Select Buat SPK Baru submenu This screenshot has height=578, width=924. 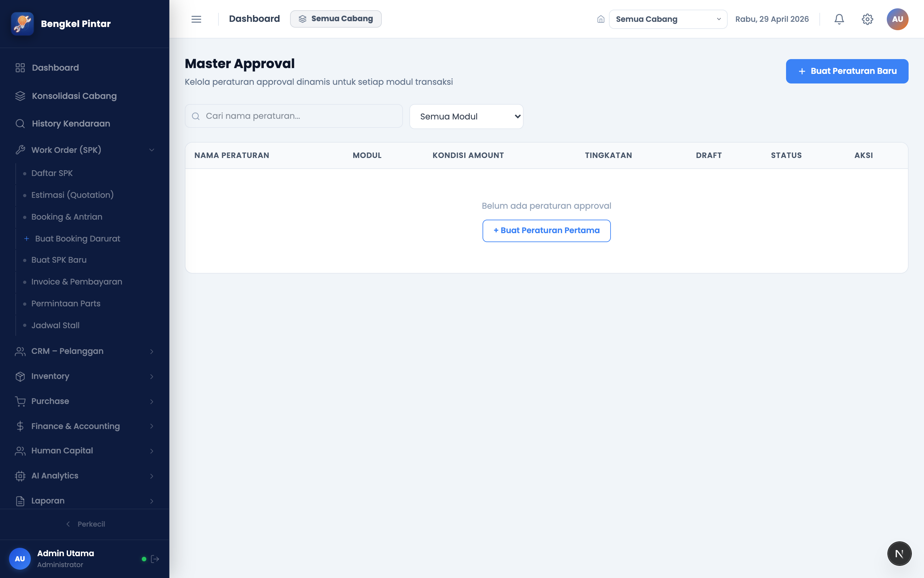[59, 260]
